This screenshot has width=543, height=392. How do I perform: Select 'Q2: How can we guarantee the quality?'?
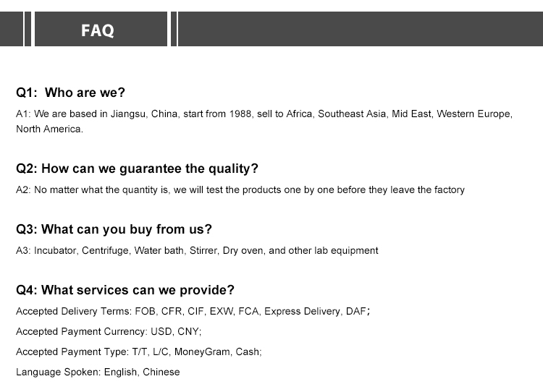point(137,169)
